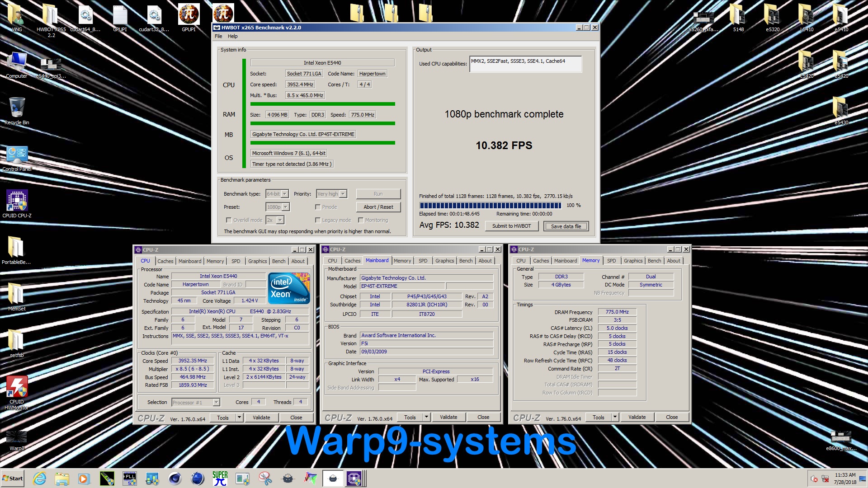Expand Tools arrow in CPU-Z Memory window
This screenshot has height=488, width=868.
pyautogui.click(x=615, y=417)
